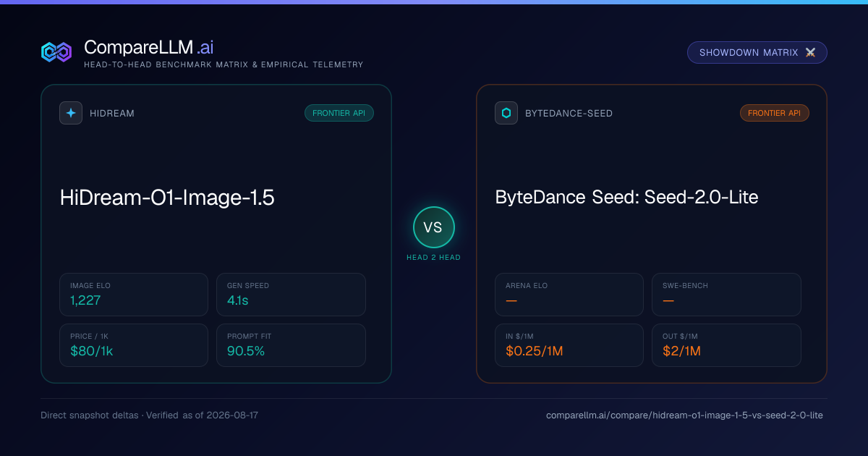Select the ByteDance Seed: Seed-2.0-Lite title
This screenshot has width=868, height=456.
pyautogui.click(x=626, y=197)
